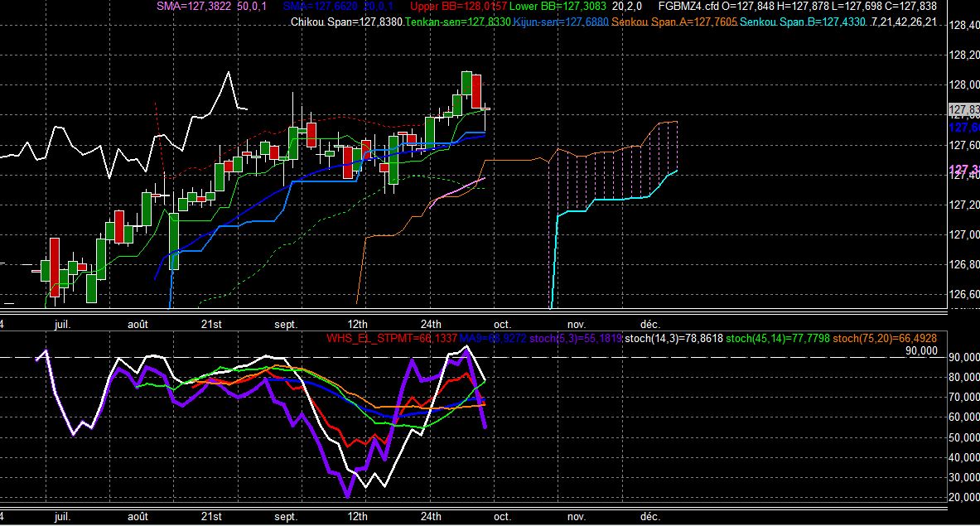Click oct. on the price chart time axis
This screenshot has width=980, height=526.
tap(502, 324)
